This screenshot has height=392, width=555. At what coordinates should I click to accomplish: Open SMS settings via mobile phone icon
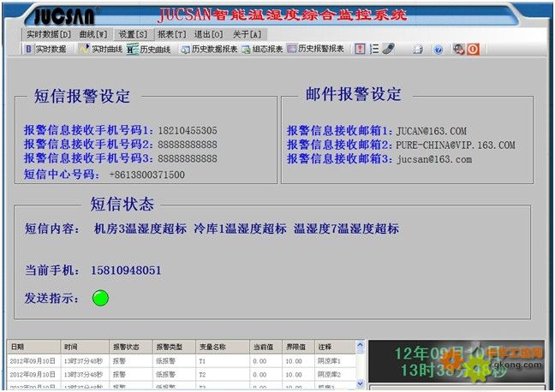point(387,50)
